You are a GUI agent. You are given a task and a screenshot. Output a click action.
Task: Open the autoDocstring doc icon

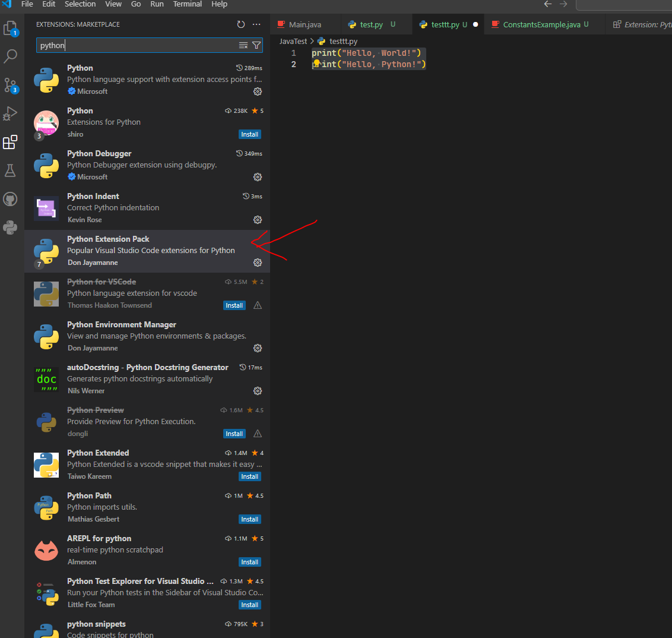pyautogui.click(x=46, y=379)
